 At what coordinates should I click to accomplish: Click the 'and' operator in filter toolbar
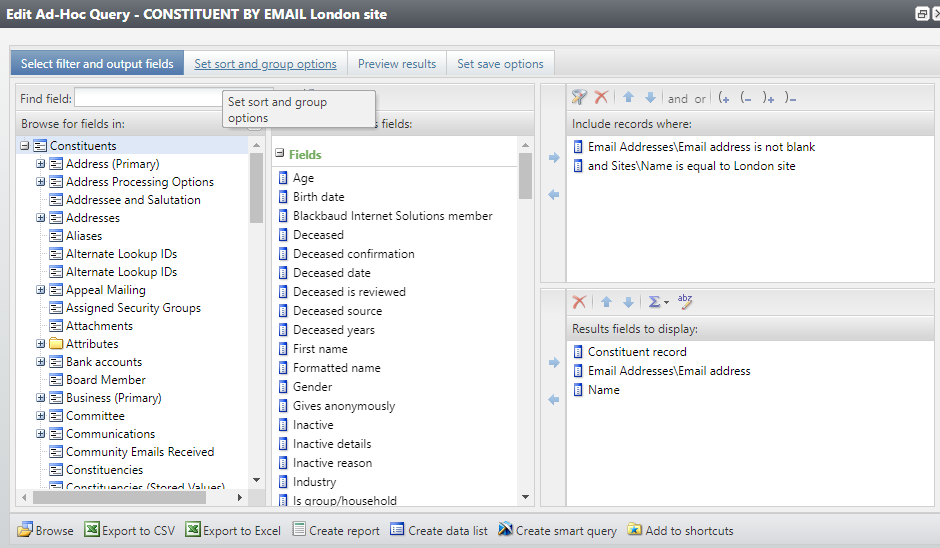tap(677, 98)
